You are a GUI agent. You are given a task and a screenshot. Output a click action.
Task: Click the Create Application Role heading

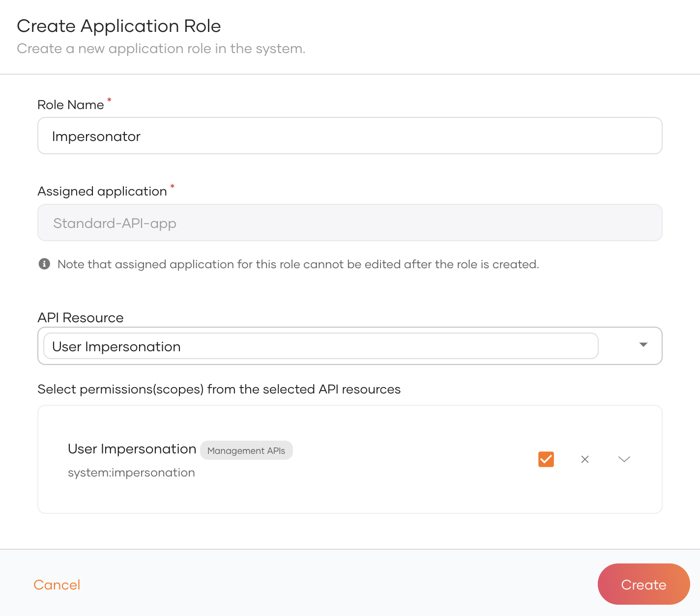pyautogui.click(x=119, y=26)
